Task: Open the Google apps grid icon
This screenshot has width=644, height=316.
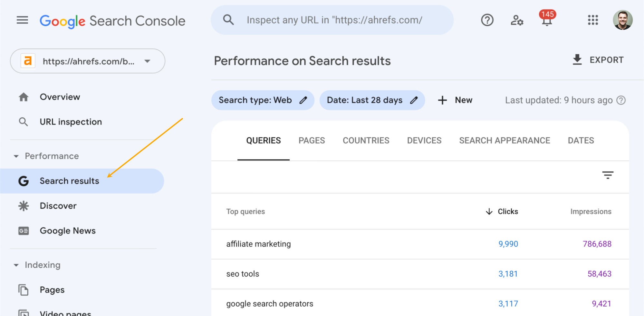Action: coord(593,20)
